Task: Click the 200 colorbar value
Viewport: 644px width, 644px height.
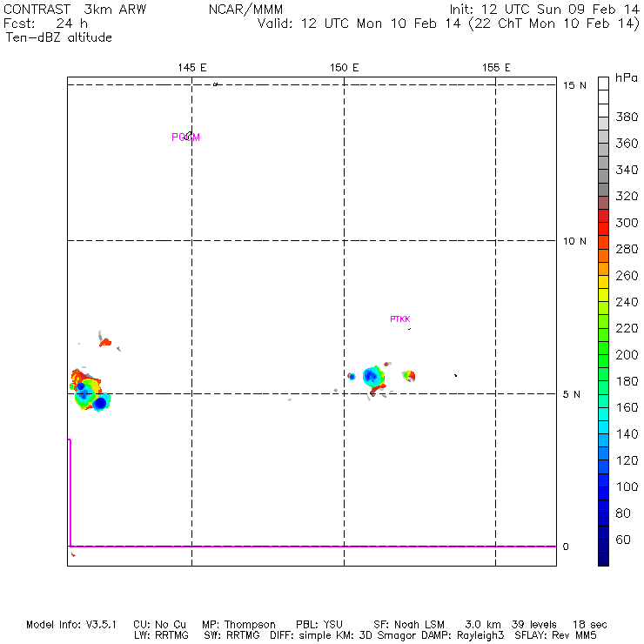Action: (627, 355)
